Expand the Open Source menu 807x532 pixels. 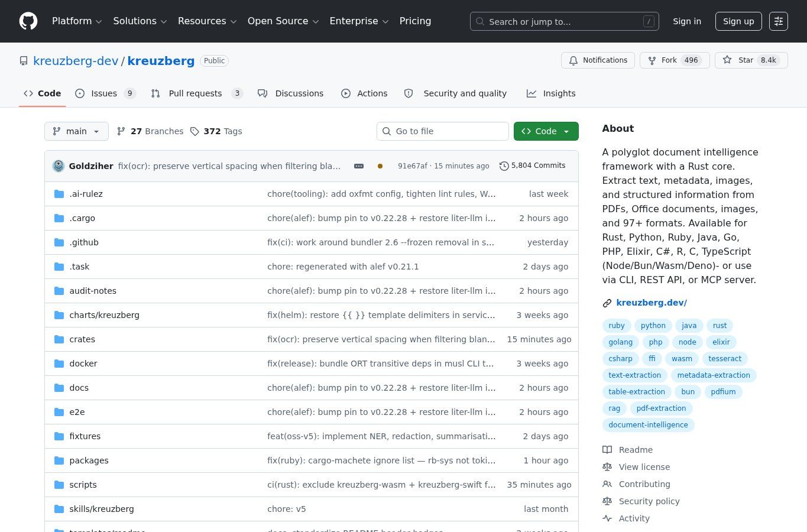[283, 21]
